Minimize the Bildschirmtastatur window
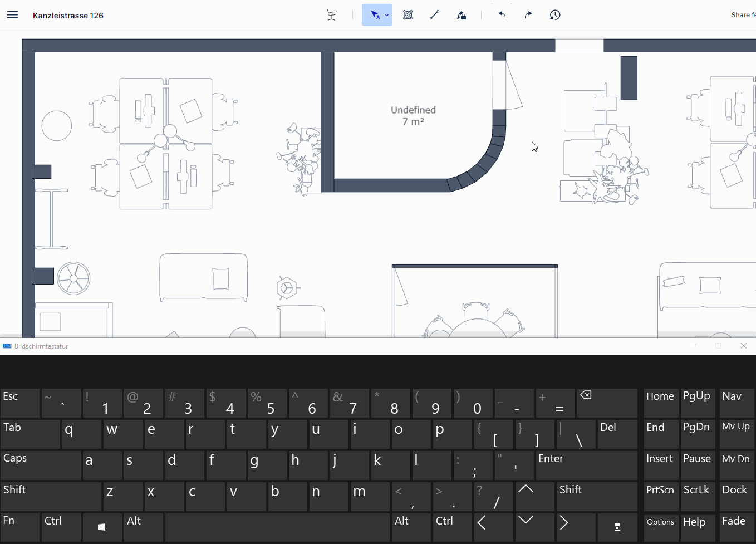The width and height of the screenshot is (756, 544). [693, 346]
